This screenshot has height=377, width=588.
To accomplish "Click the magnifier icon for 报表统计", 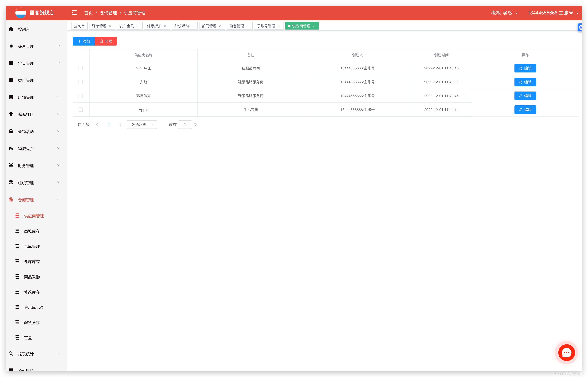I will [11, 354].
